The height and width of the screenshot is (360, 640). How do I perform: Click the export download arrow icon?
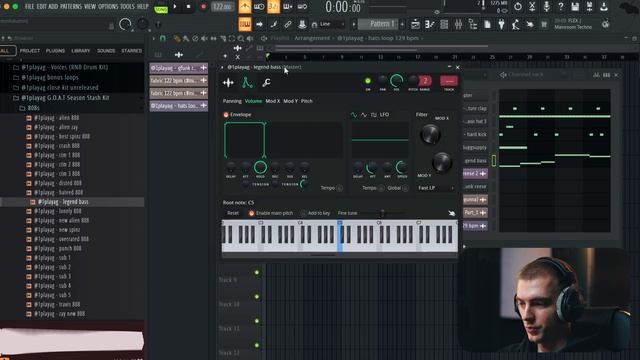coord(603,7)
